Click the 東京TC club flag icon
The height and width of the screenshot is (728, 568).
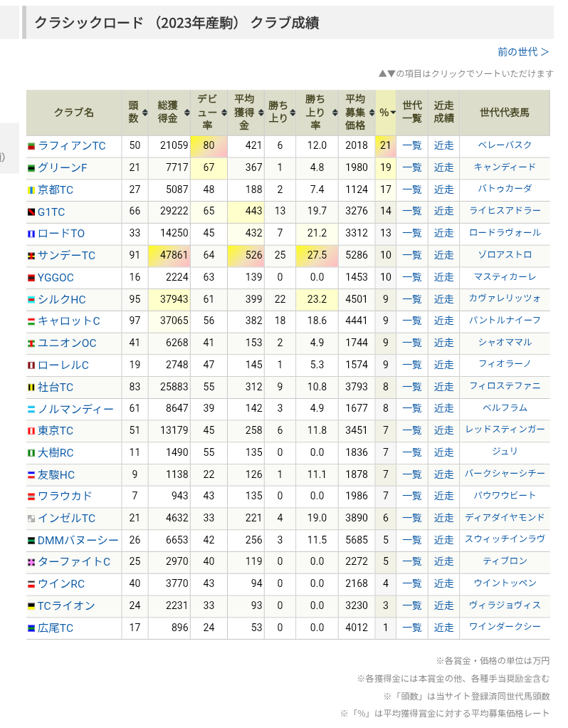point(31,432)
